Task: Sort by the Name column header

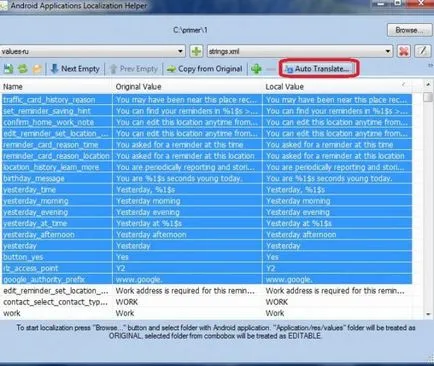Action: point(56,87)
